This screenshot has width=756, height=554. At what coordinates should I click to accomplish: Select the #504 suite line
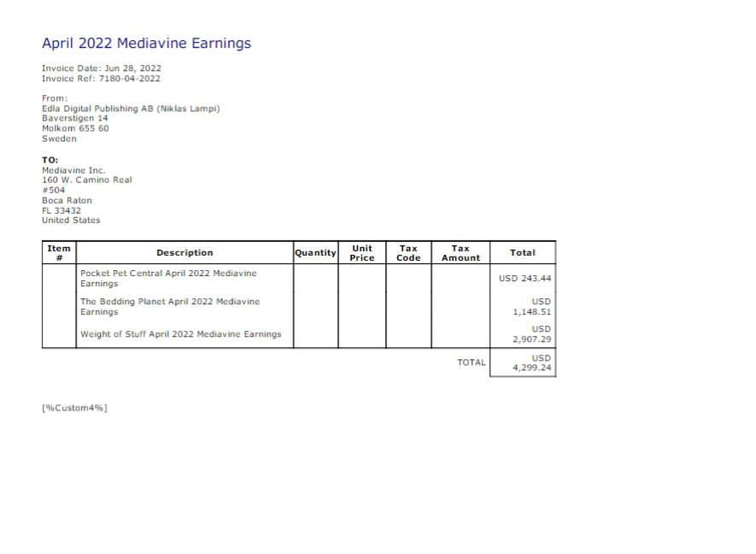coord(54,190)
